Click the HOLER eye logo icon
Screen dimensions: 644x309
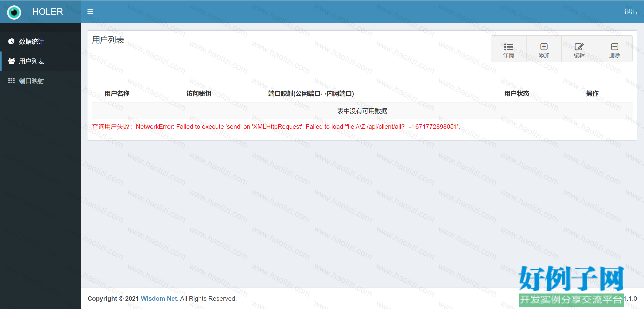(14, 12)
